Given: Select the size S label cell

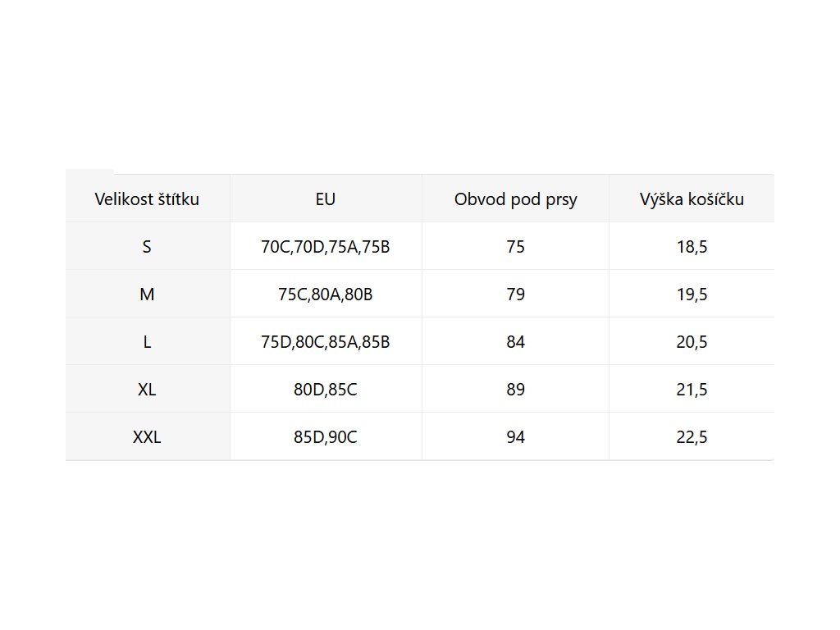Looking at the screenshot, I should [x=147, y=247].
